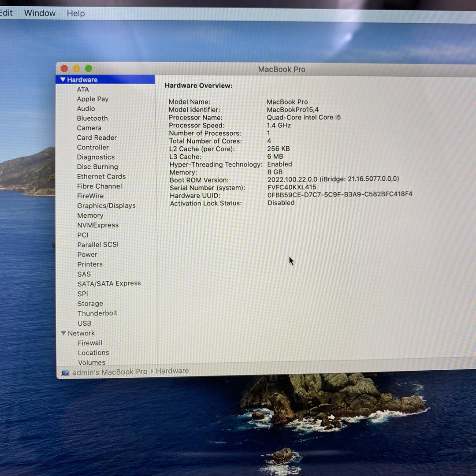Click the serial number FVFC40KXL415
The width and height of the screenshot is (476, 476).
coord(292,187)
